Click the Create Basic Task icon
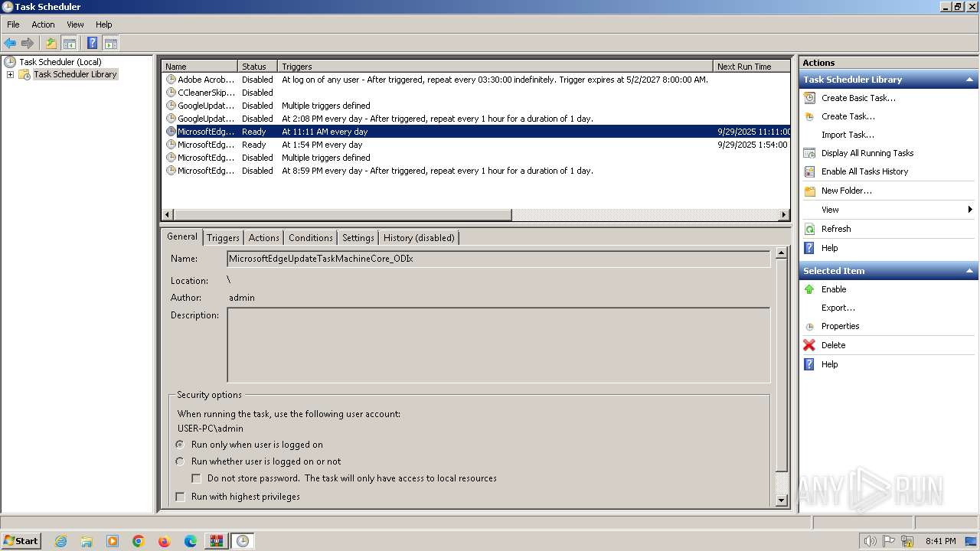 coord(809,98)
